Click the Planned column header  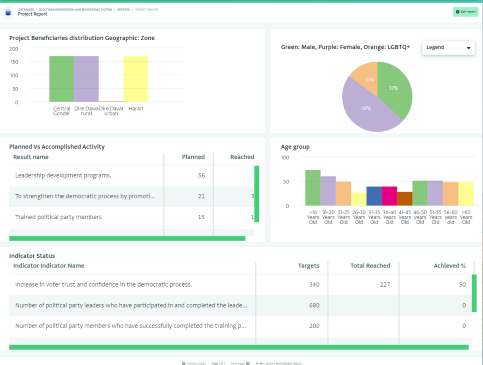click(193, 157)
